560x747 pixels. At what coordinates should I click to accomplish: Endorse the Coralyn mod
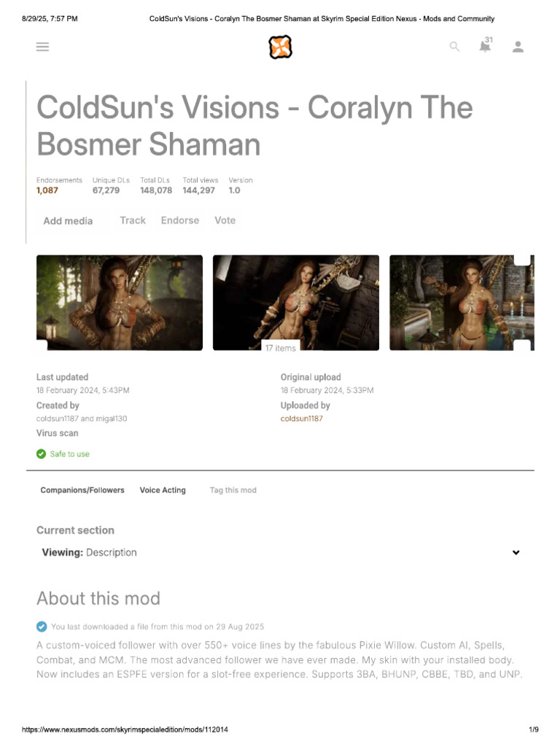click(x=180, y=220)
